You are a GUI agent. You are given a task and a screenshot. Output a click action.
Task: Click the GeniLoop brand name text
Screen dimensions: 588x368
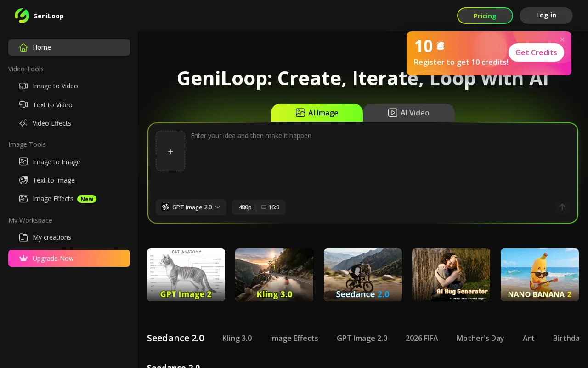point(48,16)
